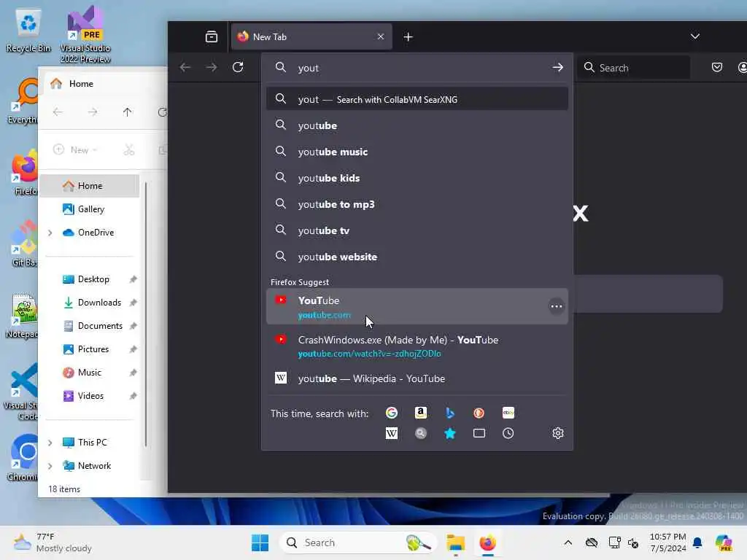The height and width of the screenshot is (560, 747).
Task: Go back in Firefox
Action: [x=185, y=67]
